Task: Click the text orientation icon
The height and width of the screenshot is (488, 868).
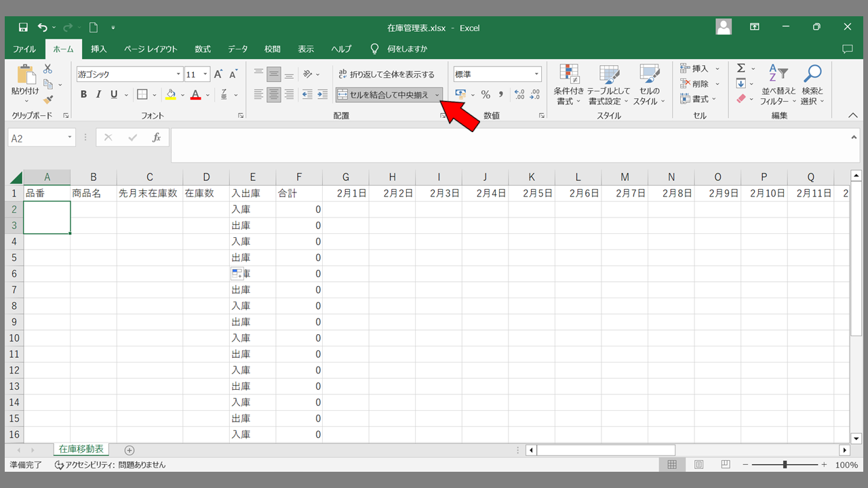Action: [308, 75]
